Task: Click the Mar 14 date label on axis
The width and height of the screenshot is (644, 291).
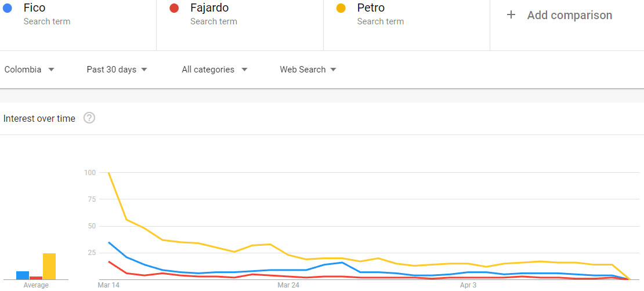Action: (x=109, y=285)
